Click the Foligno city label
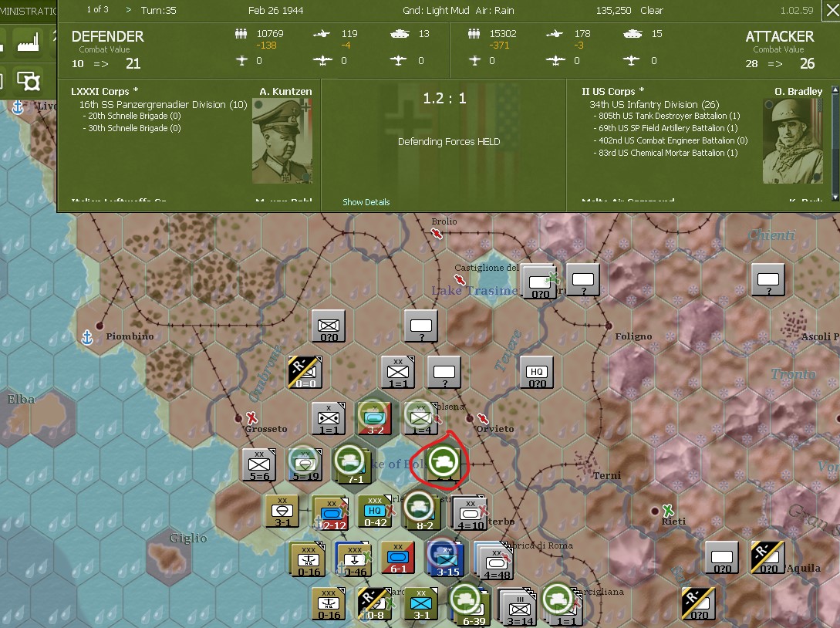 pos(633,336)
